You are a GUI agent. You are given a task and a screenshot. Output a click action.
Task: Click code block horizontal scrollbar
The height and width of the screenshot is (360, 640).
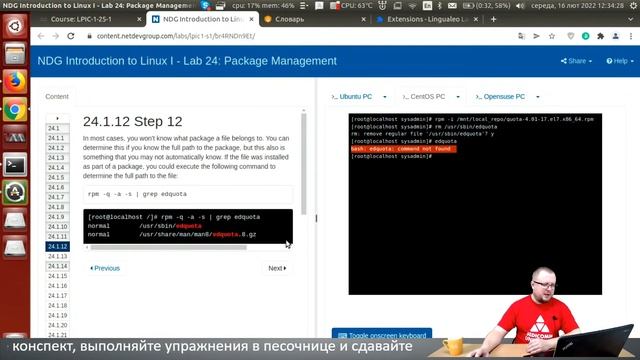coord(168,247)
